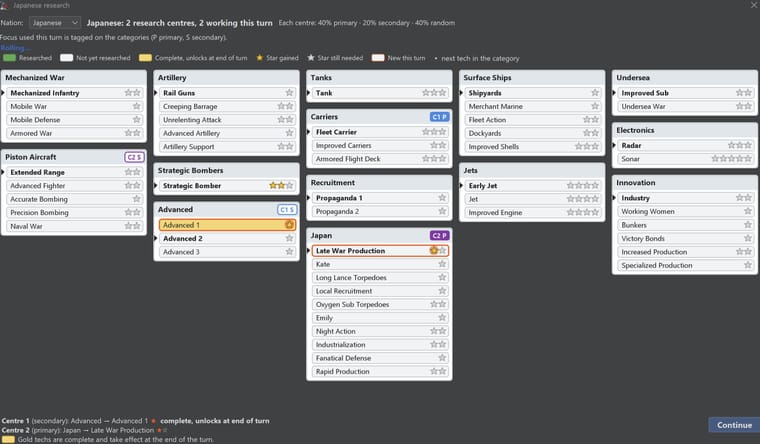Click the C2 P badge on Japan
Image resolution: width=760 pixels, height=444 pixels.
tap(439, 236)
